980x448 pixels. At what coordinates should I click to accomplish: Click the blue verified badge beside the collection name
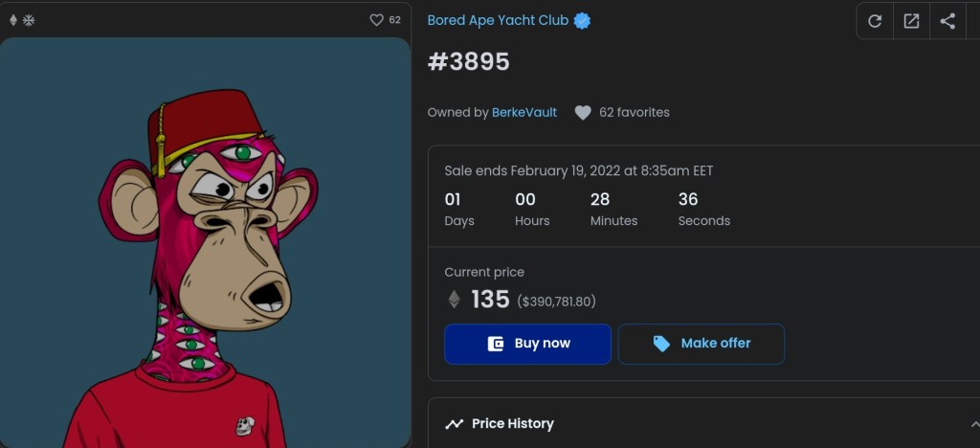[582, 20]
